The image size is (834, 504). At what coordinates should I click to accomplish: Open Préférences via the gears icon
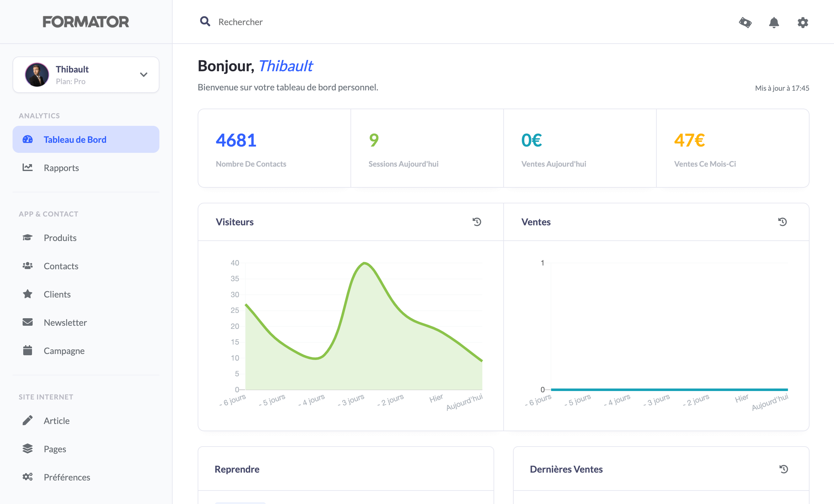tap(28, 477)
